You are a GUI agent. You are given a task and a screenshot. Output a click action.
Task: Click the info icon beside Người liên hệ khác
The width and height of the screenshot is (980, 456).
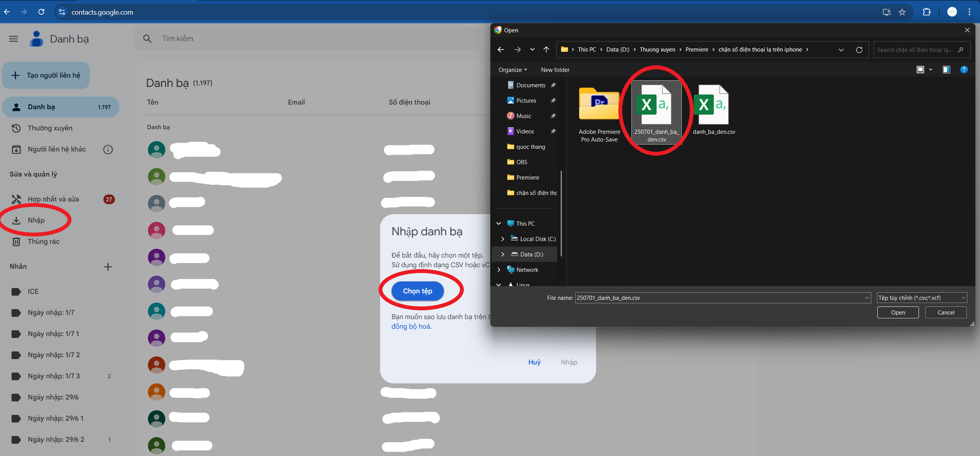(108, 150)
